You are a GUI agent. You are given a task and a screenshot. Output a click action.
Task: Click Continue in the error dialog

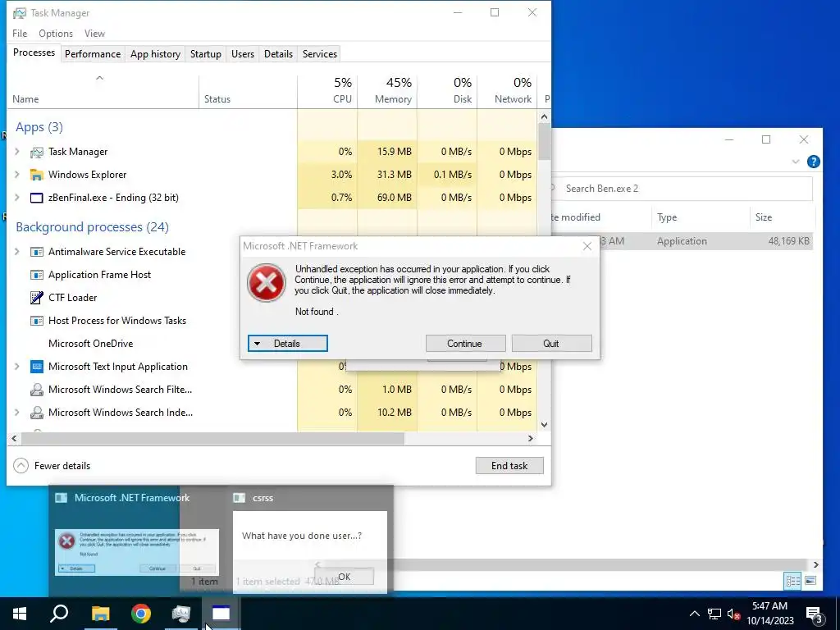click(x=465, y=344)
